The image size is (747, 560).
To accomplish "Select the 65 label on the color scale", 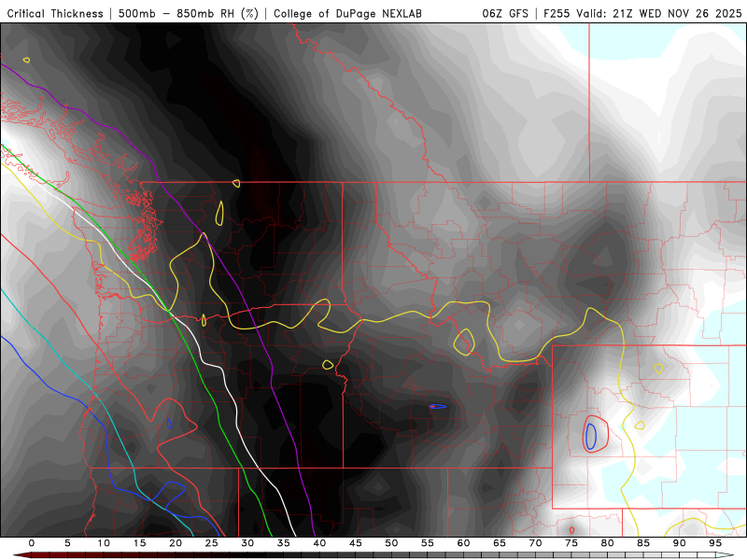I will [x=500, y=543].
